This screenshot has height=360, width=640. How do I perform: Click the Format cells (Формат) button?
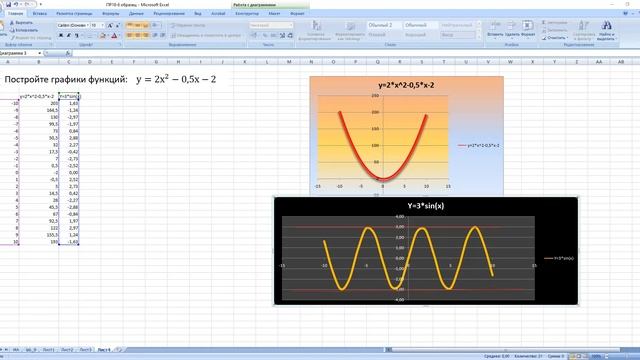pos(528,29)
